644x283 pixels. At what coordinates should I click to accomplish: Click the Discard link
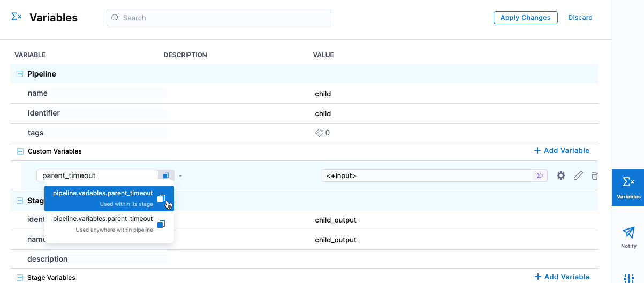(580, 18)
